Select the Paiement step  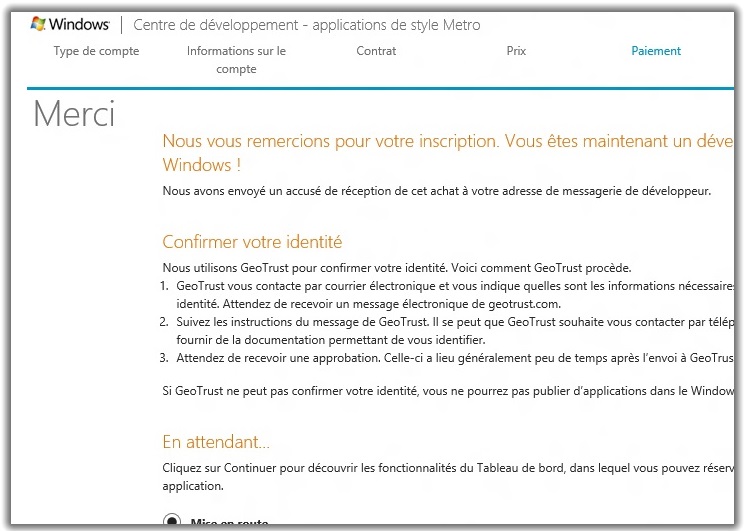click(656, 51)
